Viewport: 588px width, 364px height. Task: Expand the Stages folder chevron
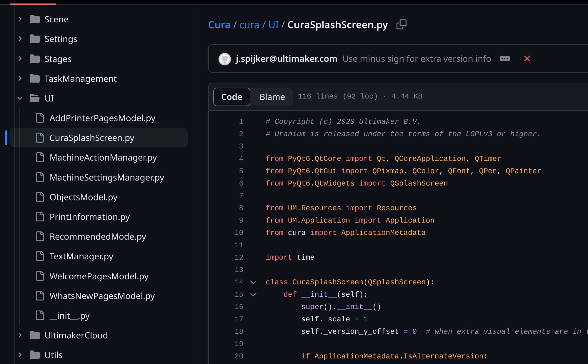(20, 59)
